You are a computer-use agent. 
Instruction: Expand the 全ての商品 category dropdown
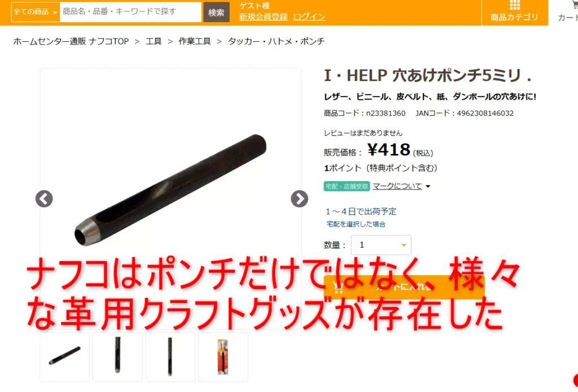point(36,12)
